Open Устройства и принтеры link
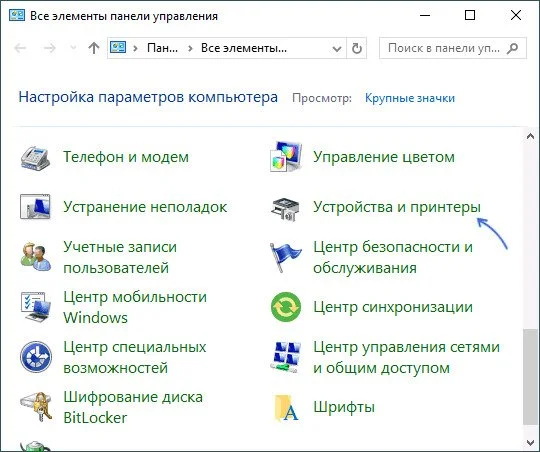Image resolution: width=540 pixels, height=452 pixels. [x=397, y=207]
